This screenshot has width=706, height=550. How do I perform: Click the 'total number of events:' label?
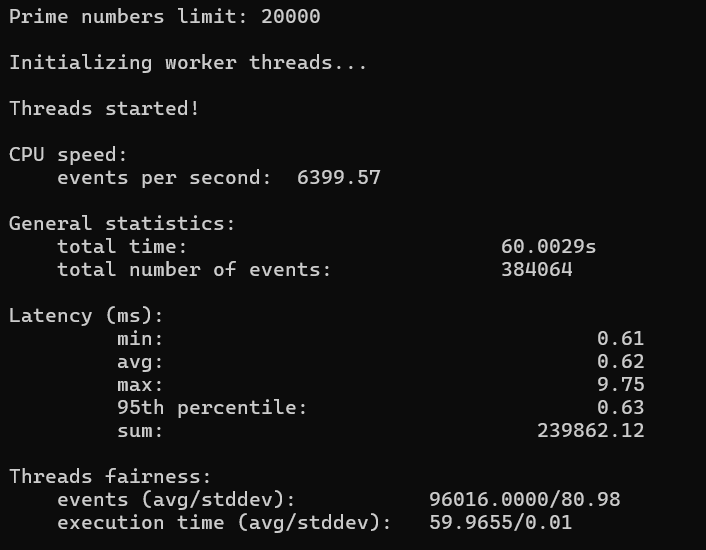[194, 270]
